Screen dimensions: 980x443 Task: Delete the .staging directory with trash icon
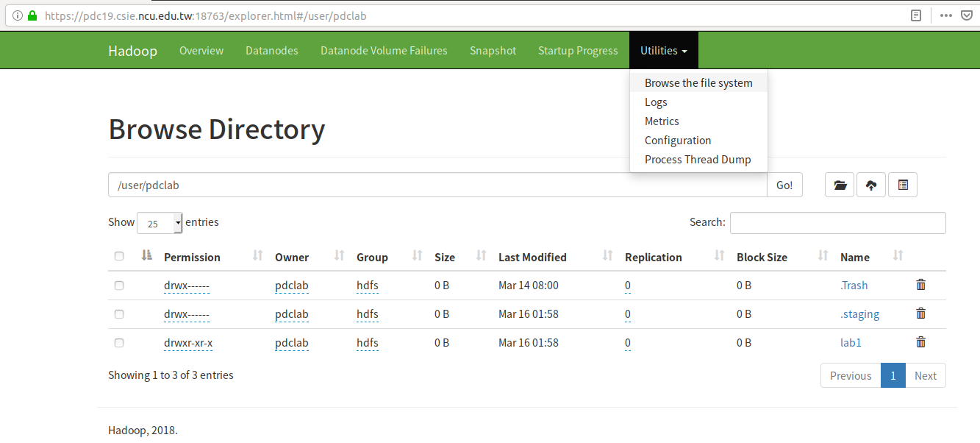[920, 313]
